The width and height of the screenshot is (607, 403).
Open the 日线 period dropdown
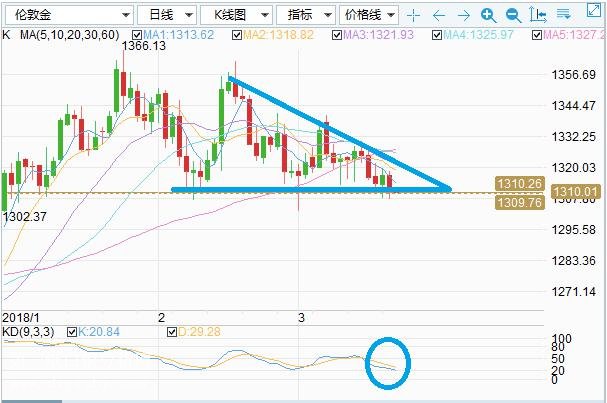[x=167, y=15]
